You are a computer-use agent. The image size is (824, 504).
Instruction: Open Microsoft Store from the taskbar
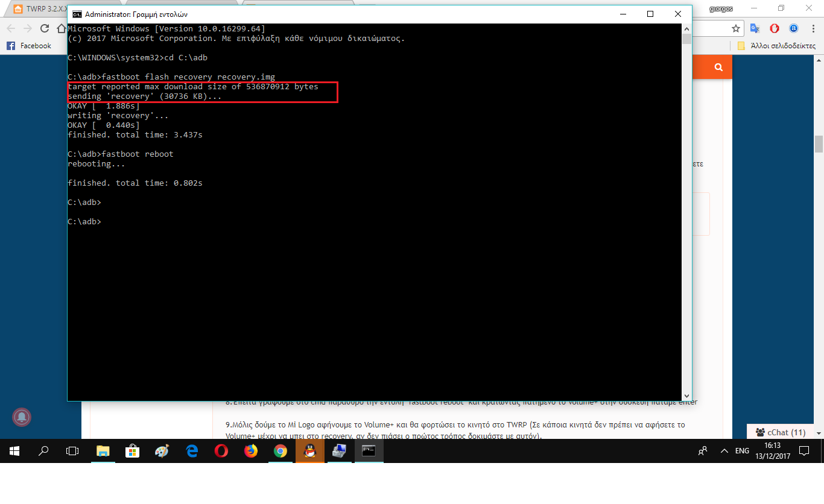[x=133, y=450]
